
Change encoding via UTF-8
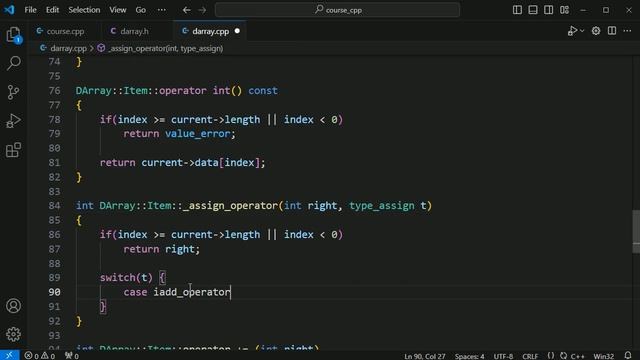click(503, 356)
